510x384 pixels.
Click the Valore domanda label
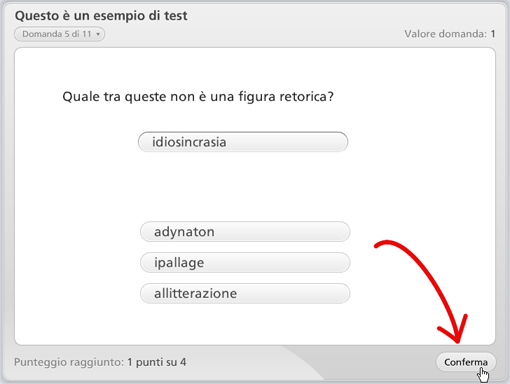coord(445,34)
